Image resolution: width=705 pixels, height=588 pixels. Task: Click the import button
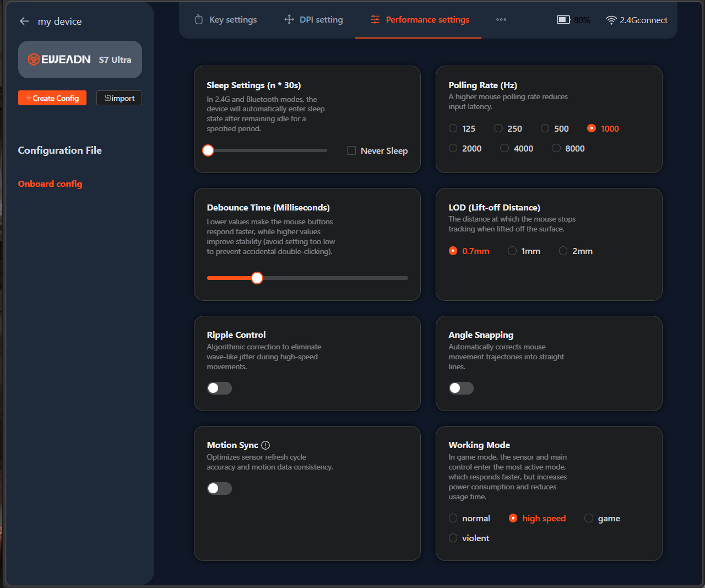pos(119,98)
